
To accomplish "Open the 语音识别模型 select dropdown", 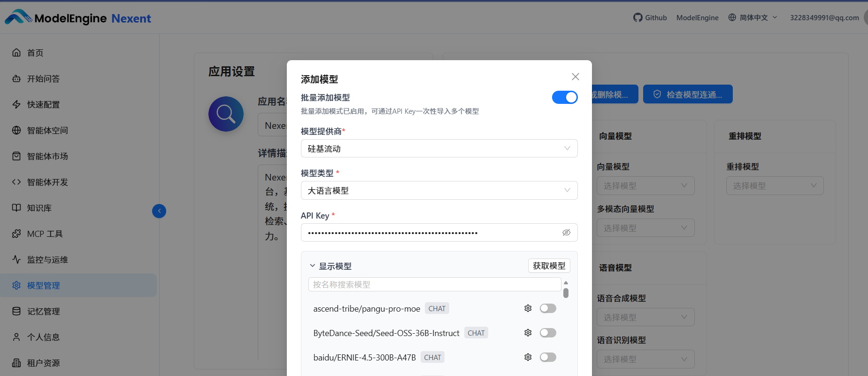I will [x=645, y=359].
